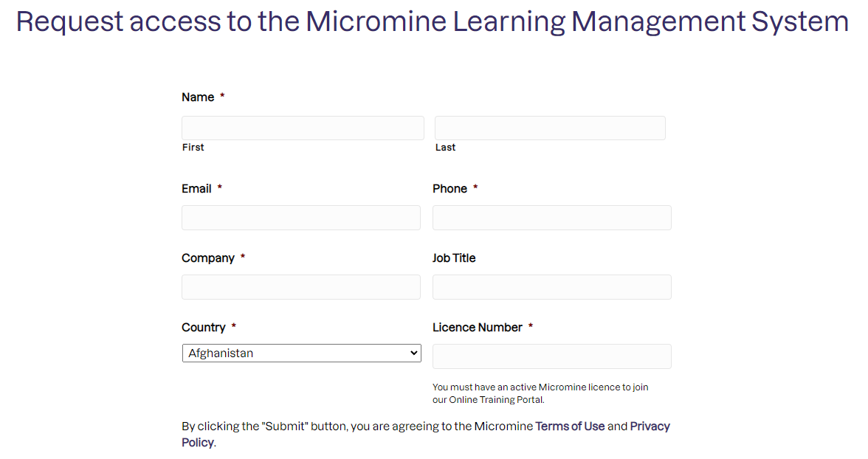The image size is (868, 459).
Task: Click the "Last" sub-label under Name
Action: click(x=445, y=148)
